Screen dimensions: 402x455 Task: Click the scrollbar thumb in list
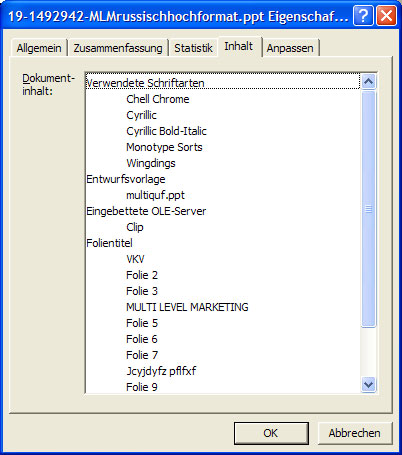[x=368, y=209]
